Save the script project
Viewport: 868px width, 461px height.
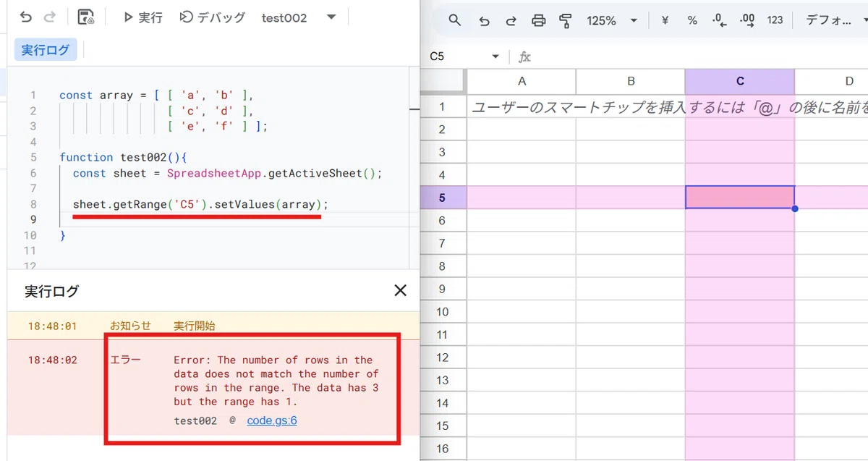click(86, 17)
